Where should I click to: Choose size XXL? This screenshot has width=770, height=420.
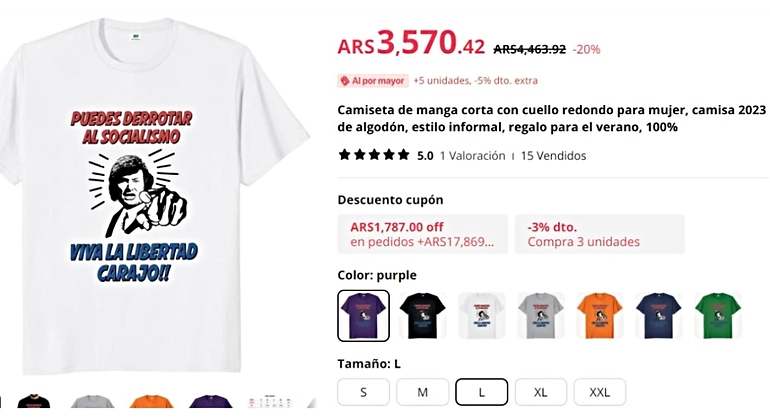pos(600,392)
